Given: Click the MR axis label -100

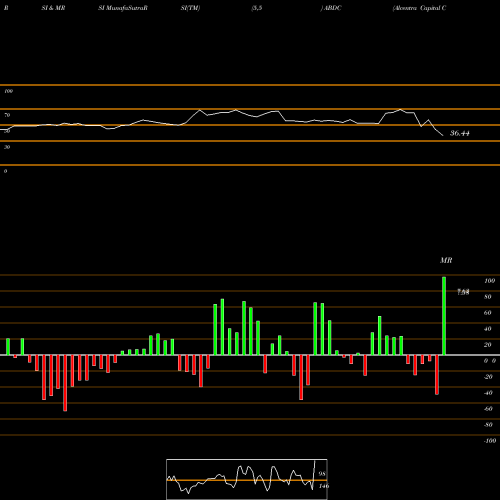Looking at the screenshot, I should [x=490, y=441].
